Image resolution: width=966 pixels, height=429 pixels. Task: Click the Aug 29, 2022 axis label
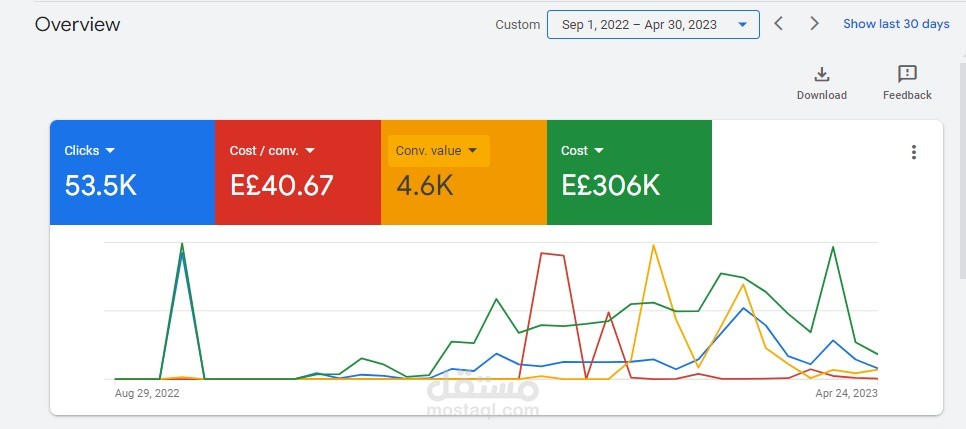pos(147,393)
